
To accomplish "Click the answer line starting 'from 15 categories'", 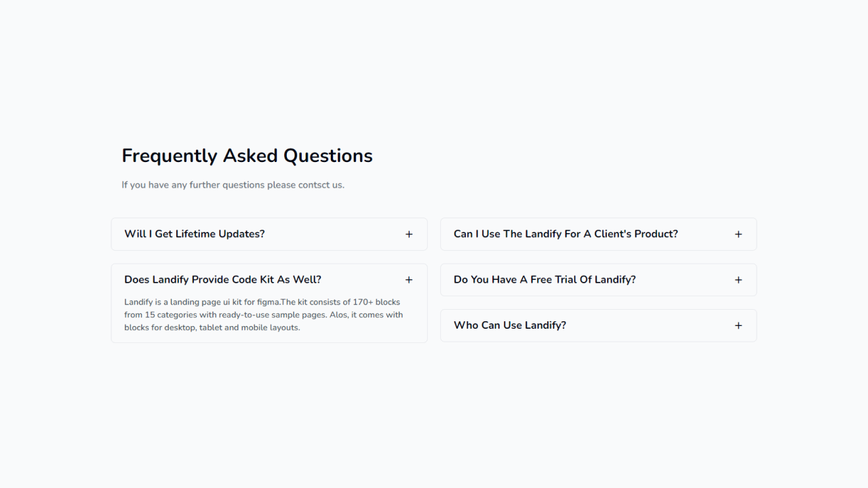I will 264,315.
